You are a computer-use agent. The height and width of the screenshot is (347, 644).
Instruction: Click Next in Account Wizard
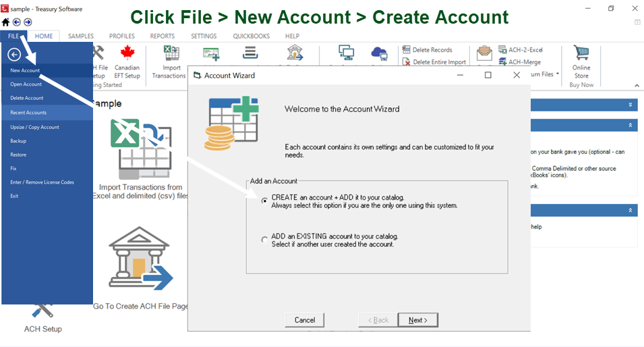[x=417, y=320]
